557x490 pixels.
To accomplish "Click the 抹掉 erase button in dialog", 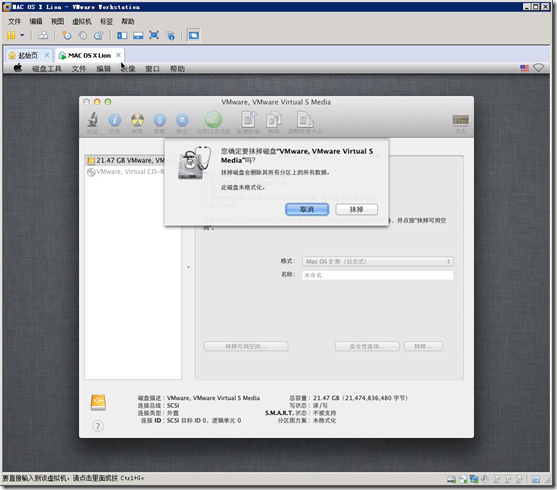I will (356, 209).
